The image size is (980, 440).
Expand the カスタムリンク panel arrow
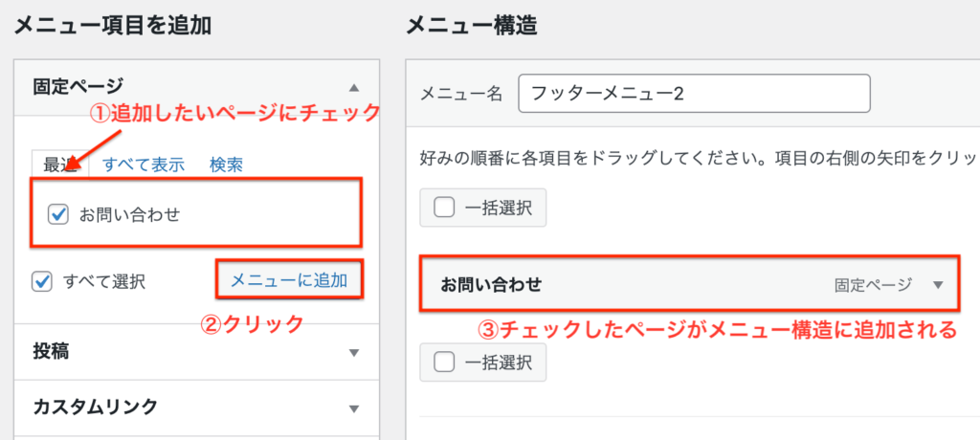coord(354,407)
